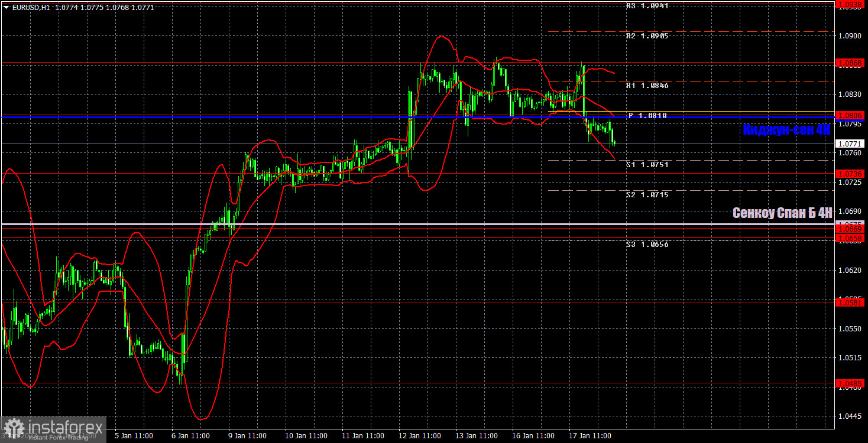868x443 pixels.
Task: Select the 1.0515 price axis value
Action: (850, 358)
